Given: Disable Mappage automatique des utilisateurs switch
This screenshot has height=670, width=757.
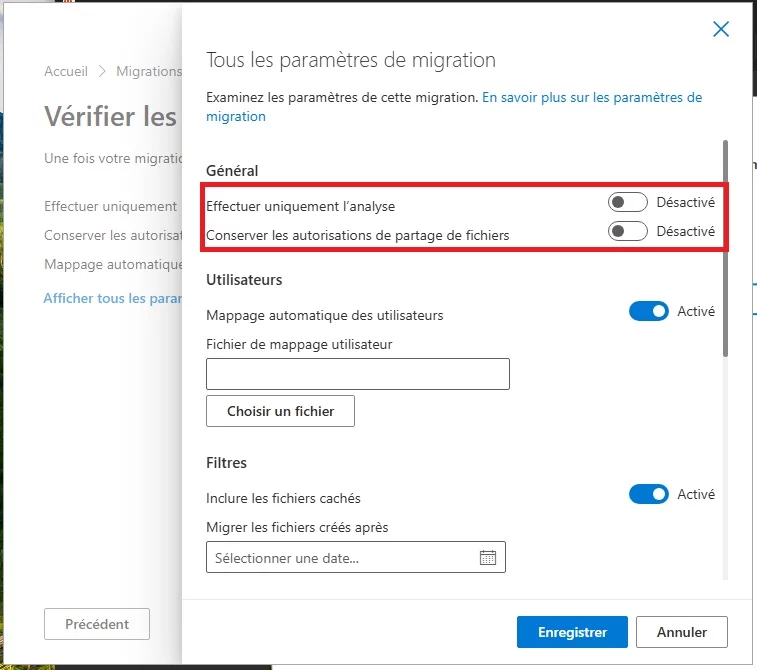Looking at the screenshot, I should point(648,311).
